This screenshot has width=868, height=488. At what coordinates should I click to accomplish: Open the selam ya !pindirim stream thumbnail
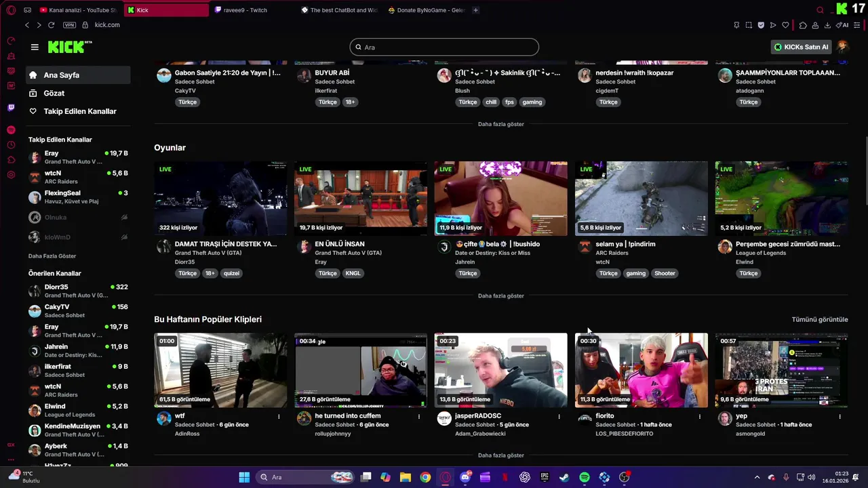[641, 199]
